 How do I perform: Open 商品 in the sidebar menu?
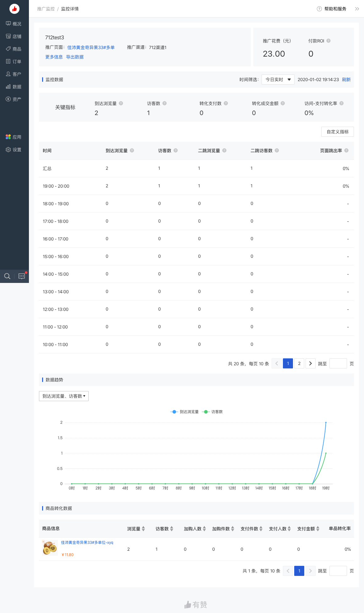[x=14, y=49]
